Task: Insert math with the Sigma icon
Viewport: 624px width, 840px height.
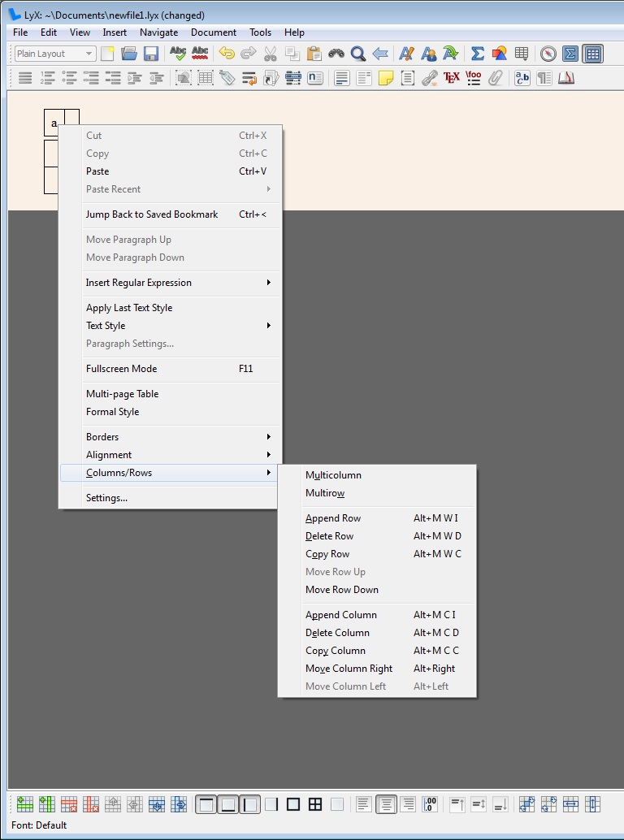Action: [x=477, y=54]
